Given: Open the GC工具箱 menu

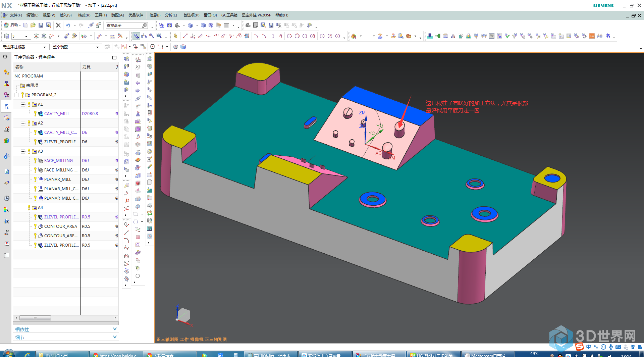Looking at the screenshot, I should pyautogui.click(x=229, y=15).
